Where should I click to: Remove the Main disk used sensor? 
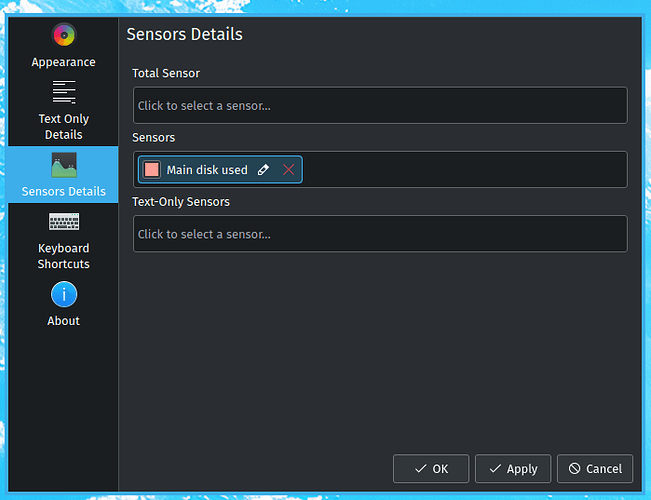pos(289,169)
